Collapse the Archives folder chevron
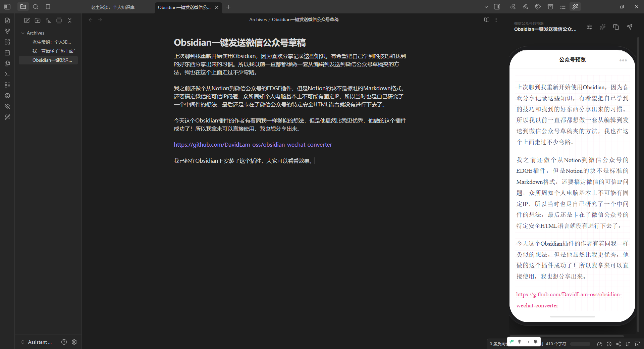 (23, 33)
